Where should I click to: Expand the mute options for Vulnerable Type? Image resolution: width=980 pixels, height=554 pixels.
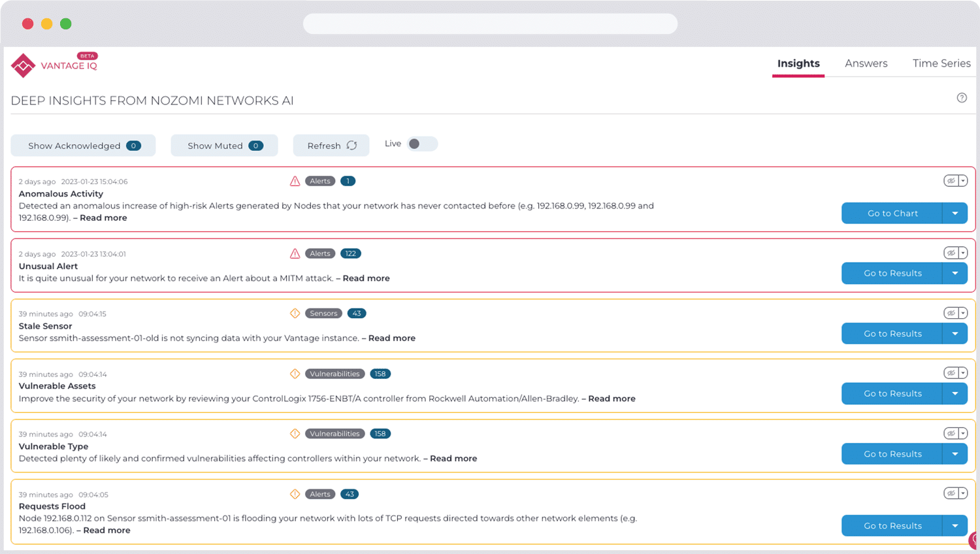[x=962, y=433]
